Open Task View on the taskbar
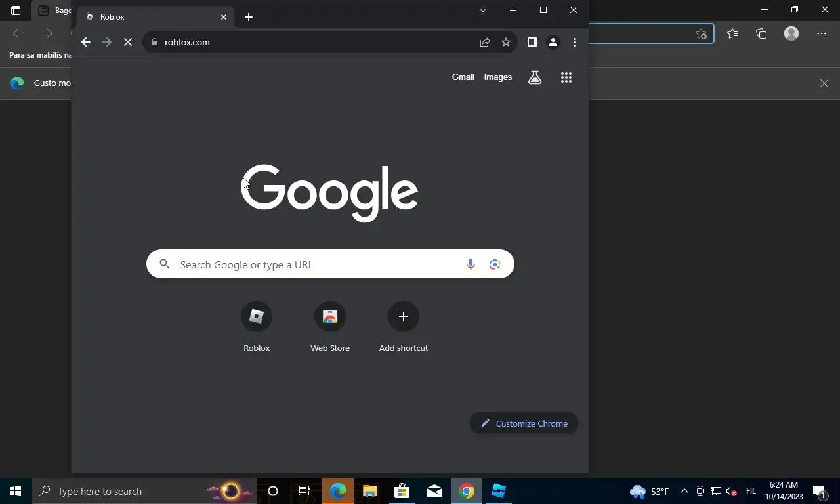840x504 pixels. 304,491
